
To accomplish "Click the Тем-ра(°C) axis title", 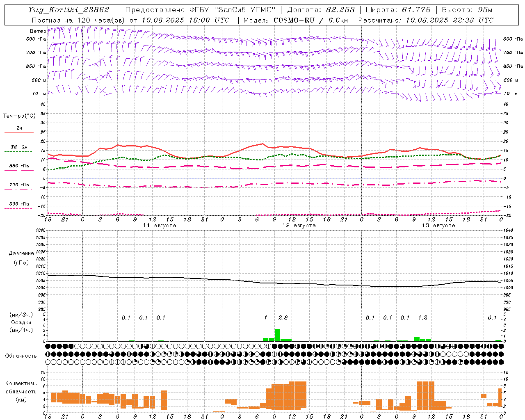I will tap(19, 116).
